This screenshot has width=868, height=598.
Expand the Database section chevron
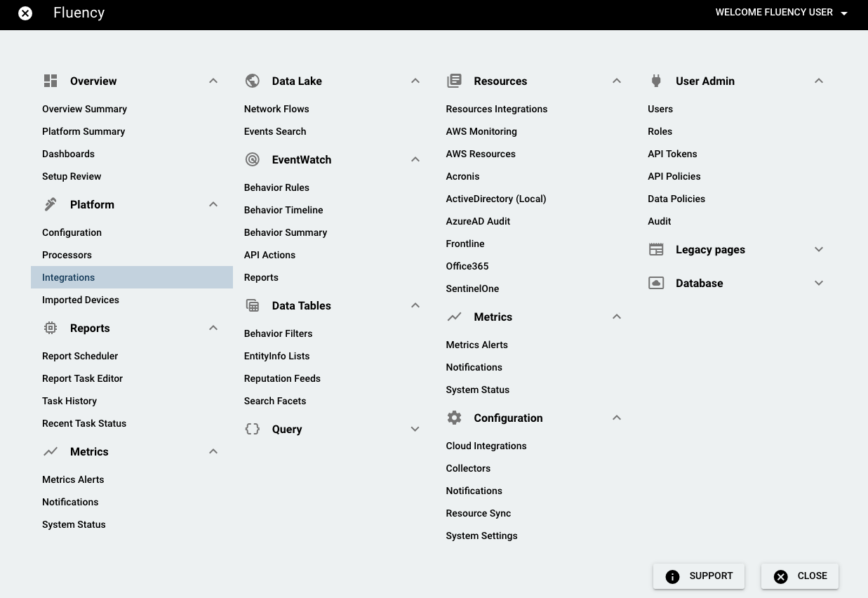[x=819, y=283]
